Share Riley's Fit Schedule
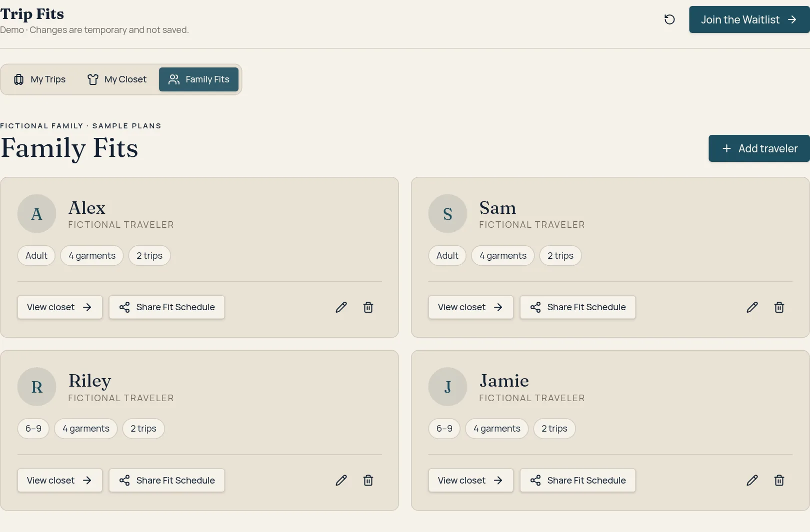 167,481
